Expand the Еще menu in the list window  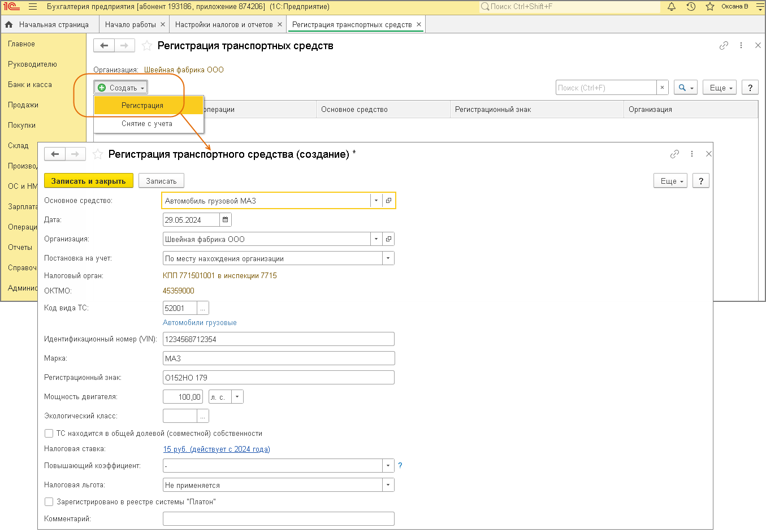(720, 88)
